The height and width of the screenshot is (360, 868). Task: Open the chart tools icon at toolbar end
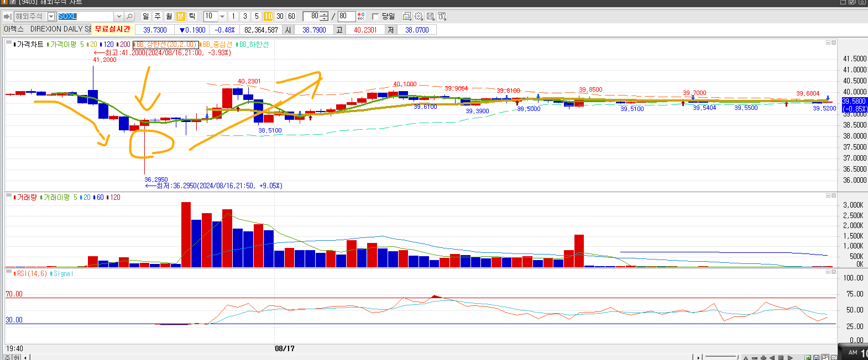point(442,17)
